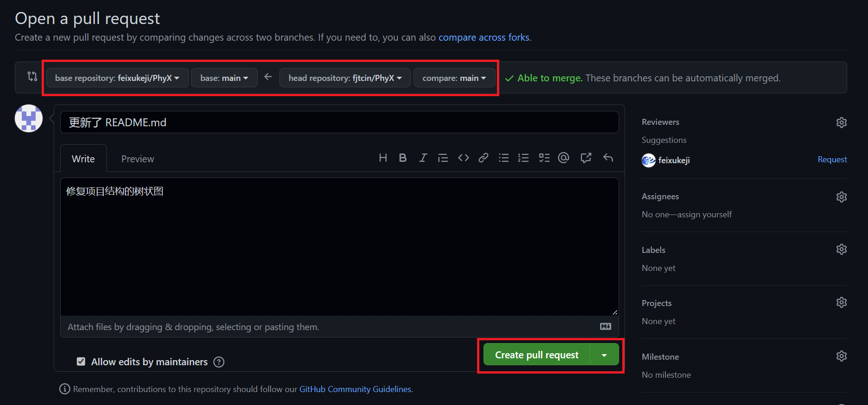This screenshot has height=405, width=868.
Task: Click the assign yourself link
Action: [704, 215]
